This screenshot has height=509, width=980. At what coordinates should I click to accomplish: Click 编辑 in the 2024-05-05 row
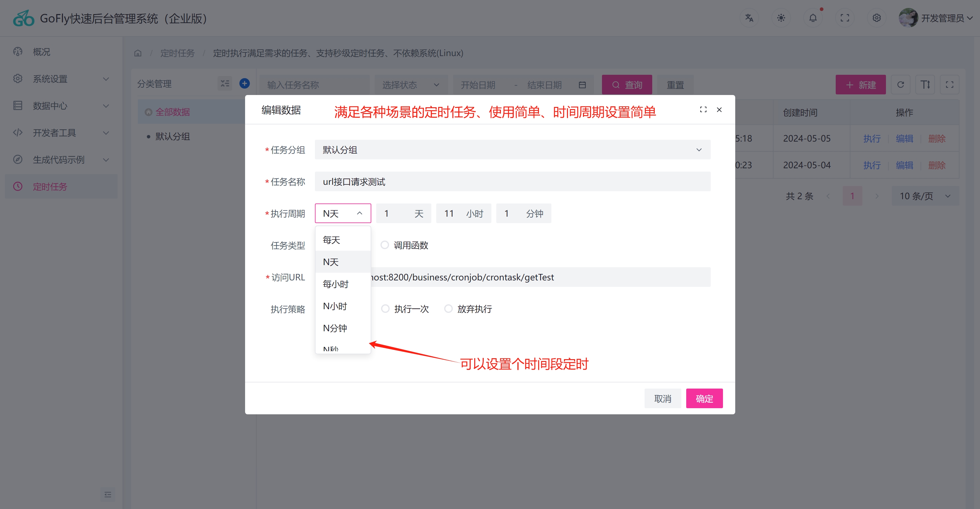(x=904, y=139)
